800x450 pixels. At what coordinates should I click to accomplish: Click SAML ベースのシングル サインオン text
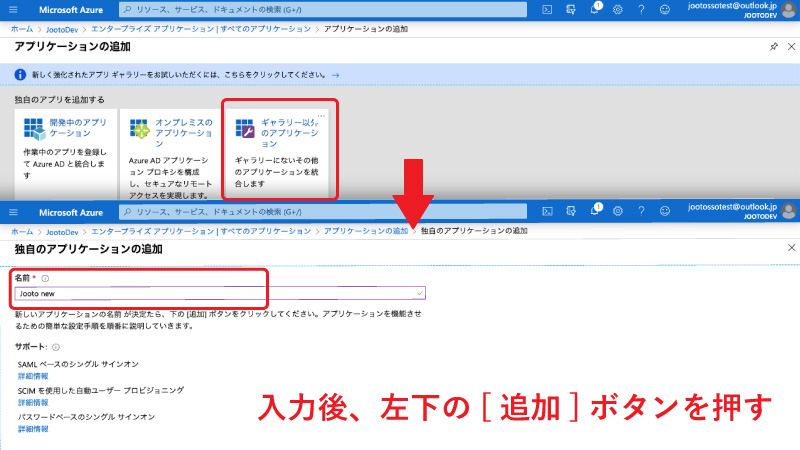click(78, 364)
